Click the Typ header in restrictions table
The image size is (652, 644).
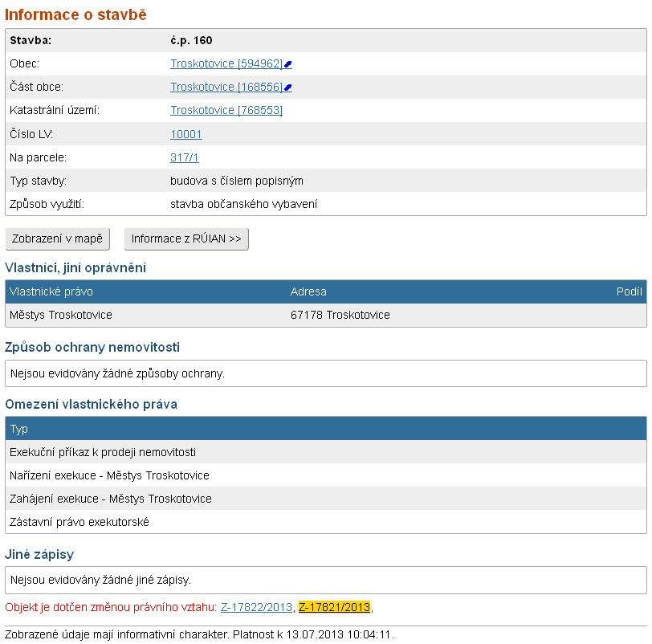click(x=18, y=429)
